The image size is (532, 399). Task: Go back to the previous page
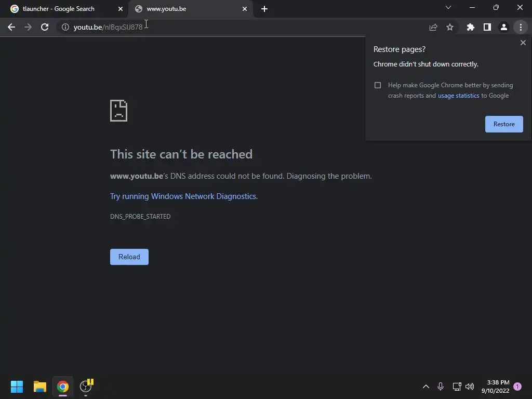tap(11, 27)
